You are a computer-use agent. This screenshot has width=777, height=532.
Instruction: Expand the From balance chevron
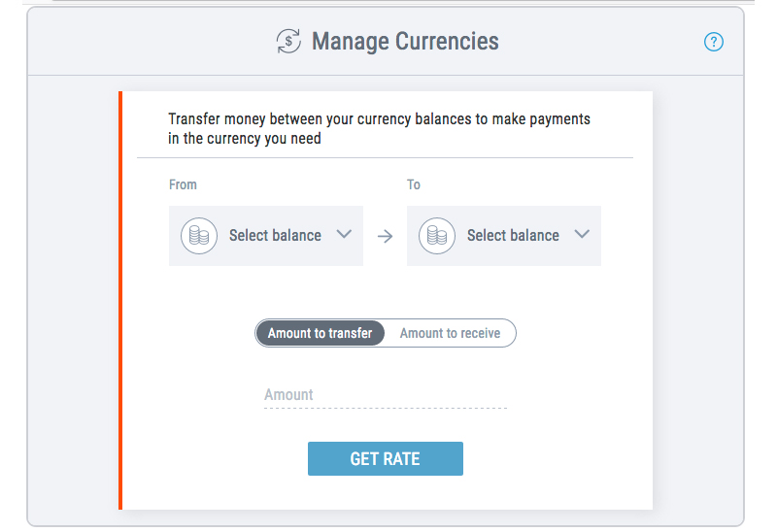coord(344,234)
